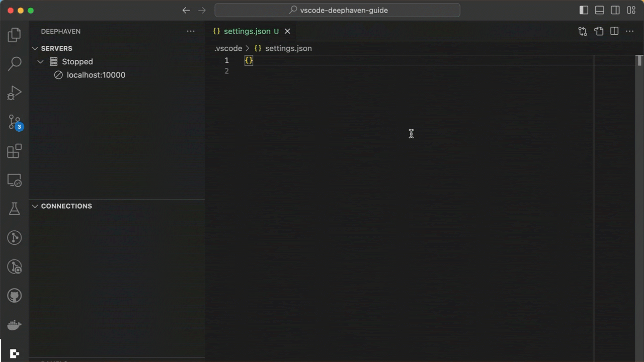Close the settings.json tab
Viewport: 644px width, 362px height.
288,31
